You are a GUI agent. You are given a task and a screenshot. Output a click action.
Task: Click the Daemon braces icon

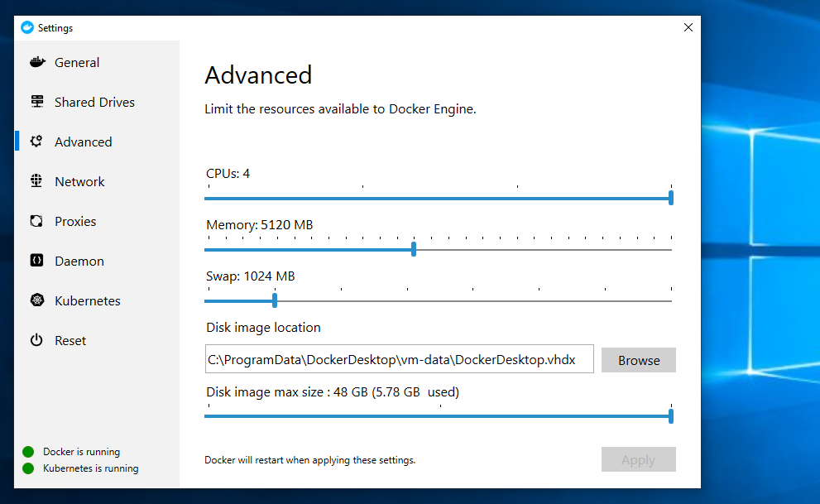pos(36,261)
